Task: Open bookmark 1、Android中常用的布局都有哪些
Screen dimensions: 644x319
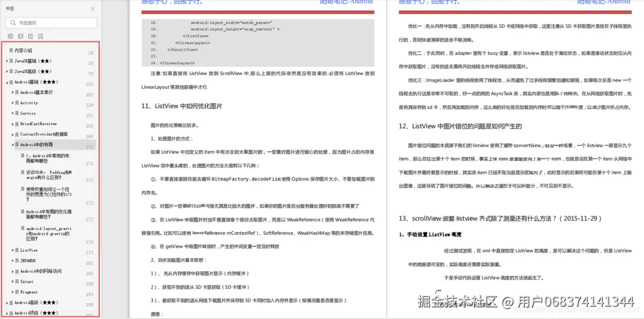Action: [x=47, y=157]
